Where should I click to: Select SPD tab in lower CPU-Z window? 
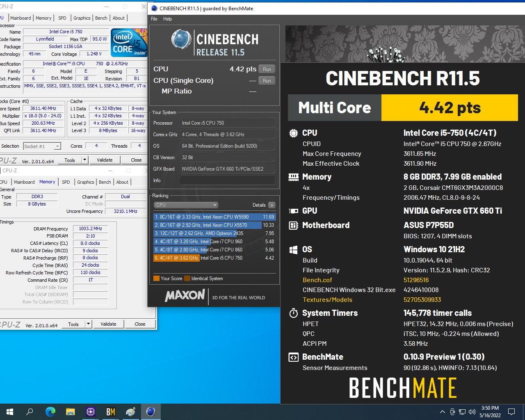point(66,182)
